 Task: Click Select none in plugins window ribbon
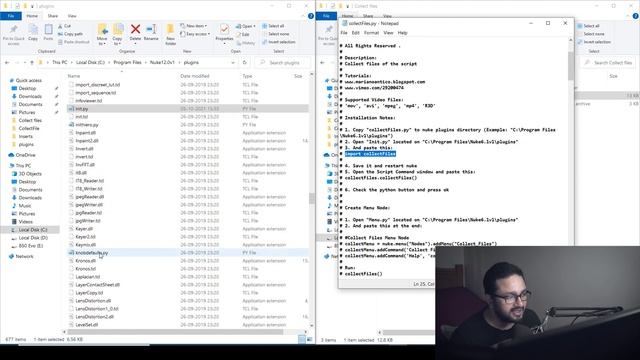[x=275, y=34]
